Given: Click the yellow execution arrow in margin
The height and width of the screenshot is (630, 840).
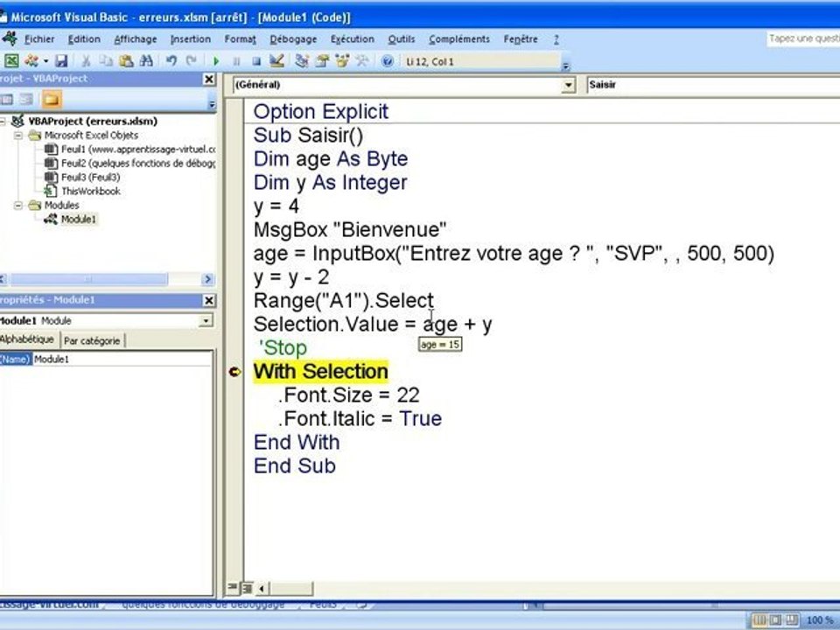Looking at the screenshot, I should [234, 372].
